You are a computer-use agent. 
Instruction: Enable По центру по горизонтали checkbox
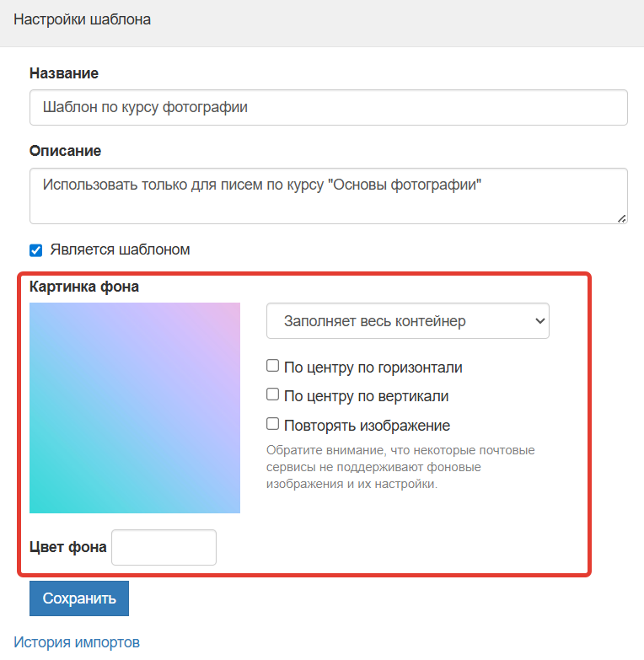click(273, 366)
